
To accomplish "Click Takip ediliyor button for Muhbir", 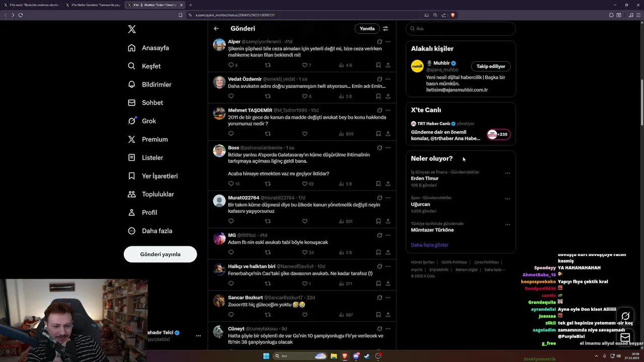I will point(491,66).
